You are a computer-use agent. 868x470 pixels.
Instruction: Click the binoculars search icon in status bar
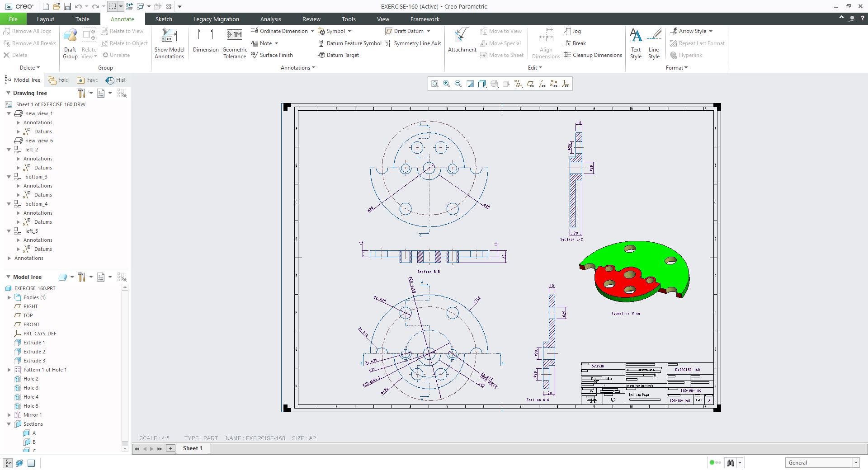731,463
